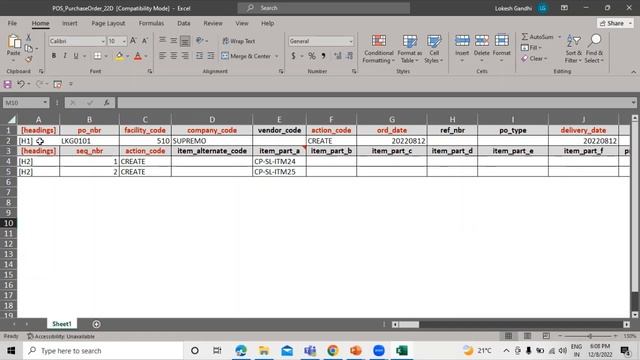Click the Windows Start button
640x360 pixels.
click(11, 351)
